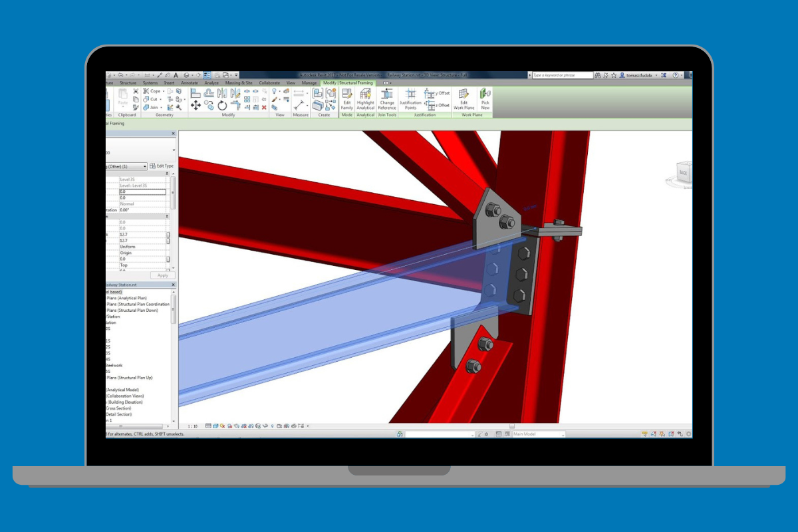The width and height of the screenshot is (798, 532).
Task: Open the Annotate ribbon tab
Action: click(189, 82)
